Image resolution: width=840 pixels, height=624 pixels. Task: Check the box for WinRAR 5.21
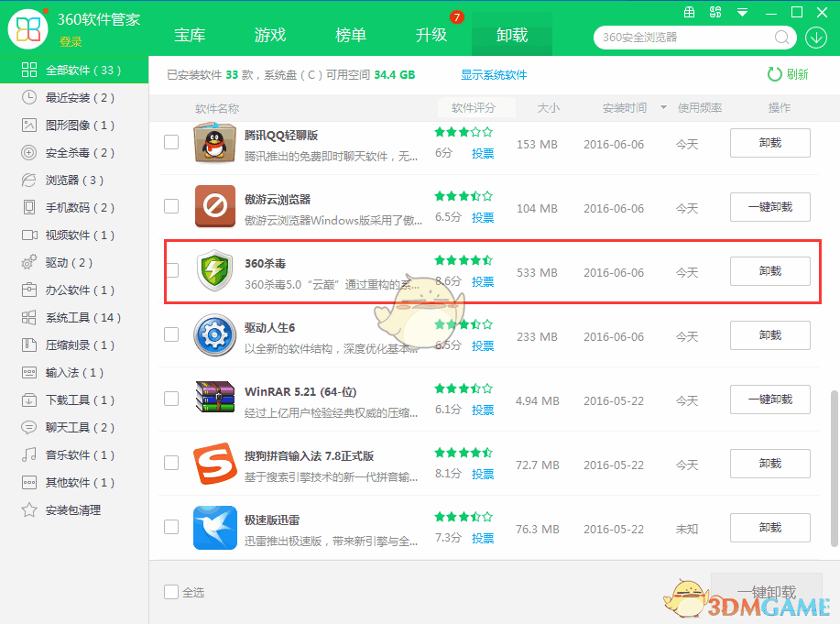(x=171, y=399)
